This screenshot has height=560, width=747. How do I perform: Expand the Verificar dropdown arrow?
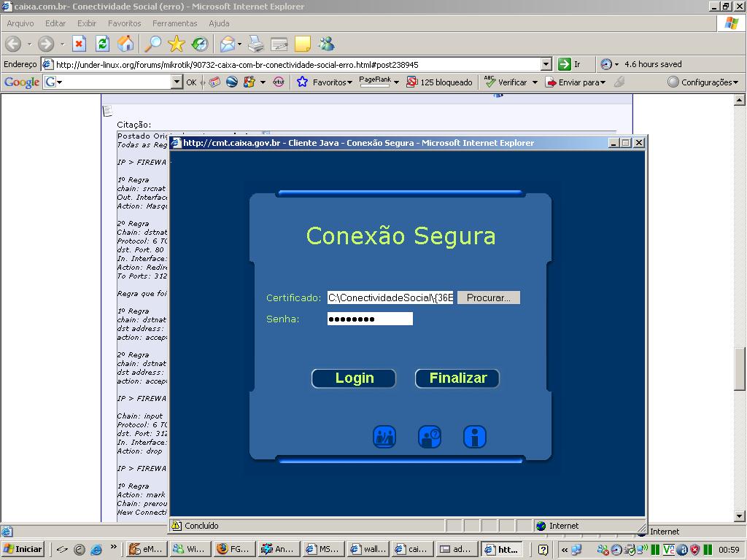click(x=535, y=82)
